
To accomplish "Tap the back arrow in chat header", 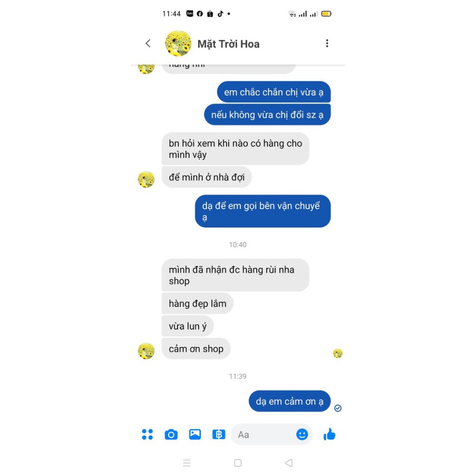I will click(148, 43).
